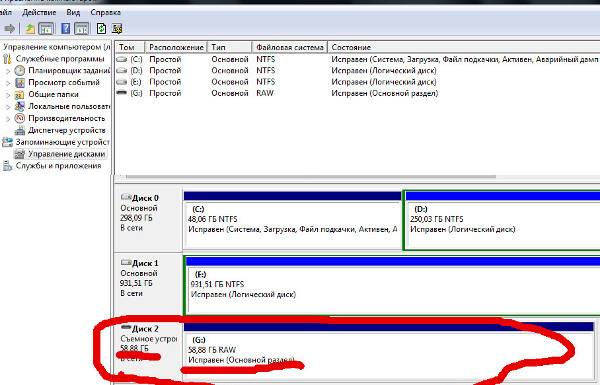Expand the Общие папки node
The width and height of the screenshot is (600, 385).
(8, 95)
